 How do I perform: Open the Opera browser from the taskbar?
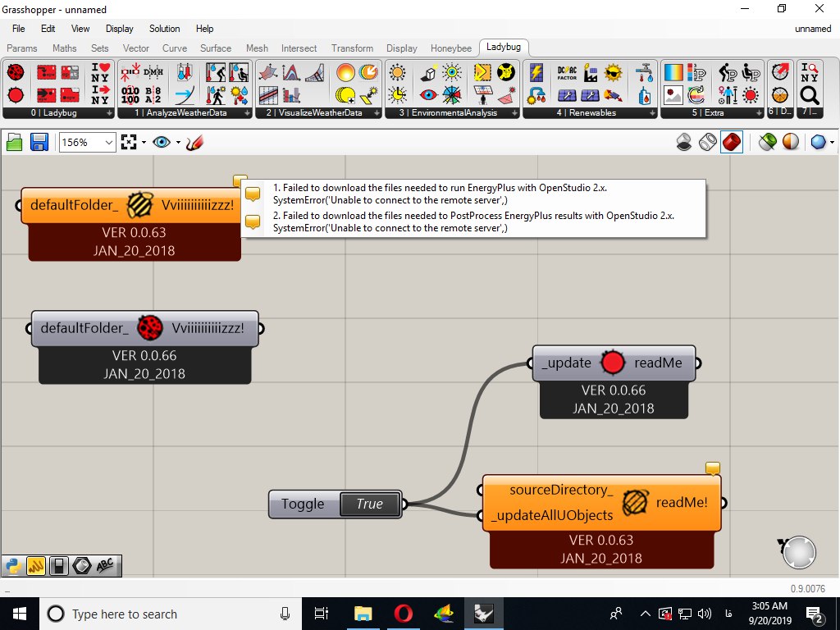[x=404, y=614]
